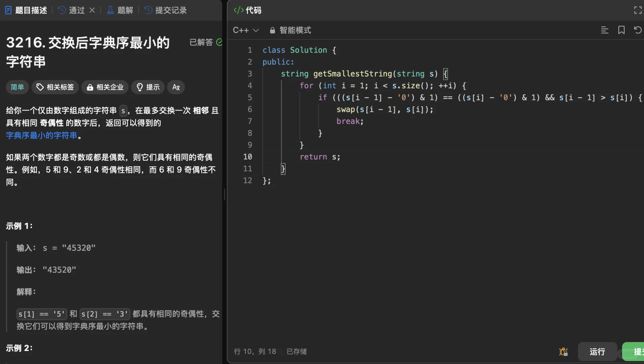The image size is (644, 364).
Task: Click the 'break;' statement in the editor
Action: click(x=350, y=121)
